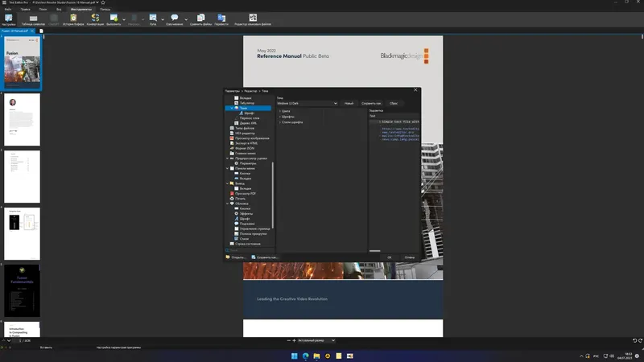Open Сравнить файлы compare files tool
The image size is (644, 362).
200,19
